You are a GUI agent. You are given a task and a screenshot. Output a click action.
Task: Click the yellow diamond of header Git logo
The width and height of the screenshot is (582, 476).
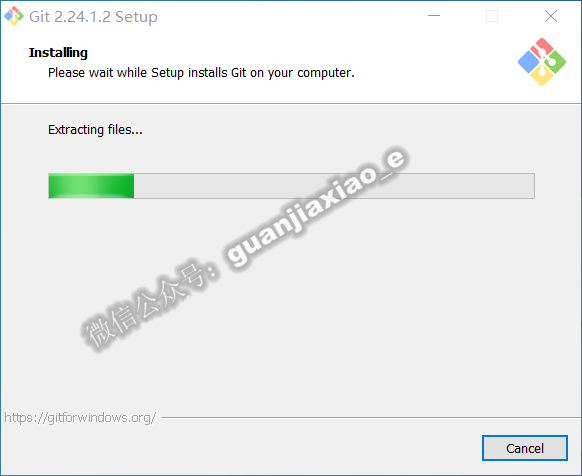coord(542,76)
